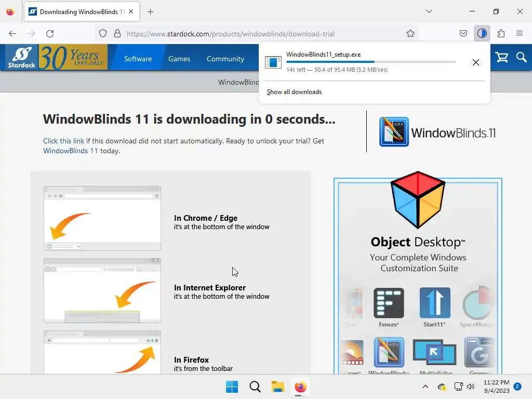The image size is (532, 399).
Task: Bookmark this page with the star
Action: click(410, 34)
